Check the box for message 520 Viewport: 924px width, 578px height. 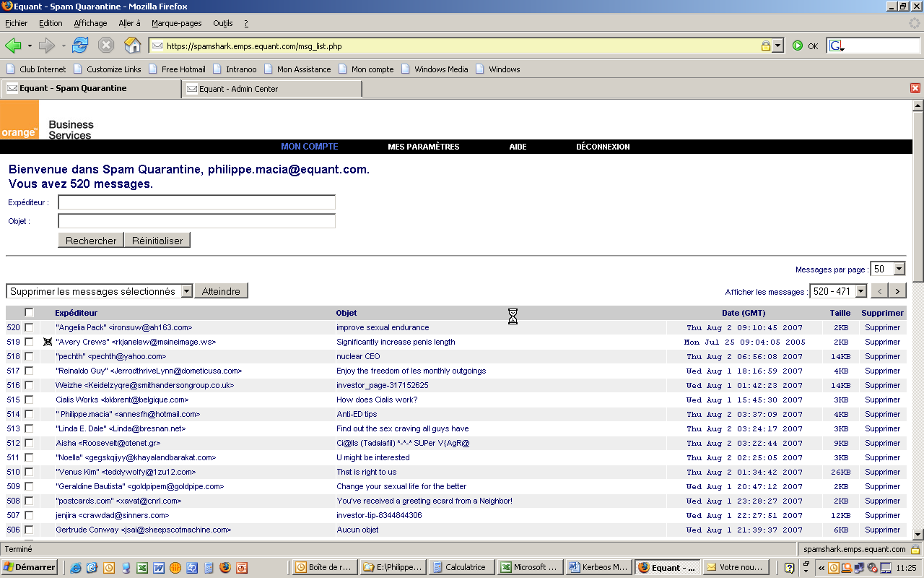(x=29, y=327)
